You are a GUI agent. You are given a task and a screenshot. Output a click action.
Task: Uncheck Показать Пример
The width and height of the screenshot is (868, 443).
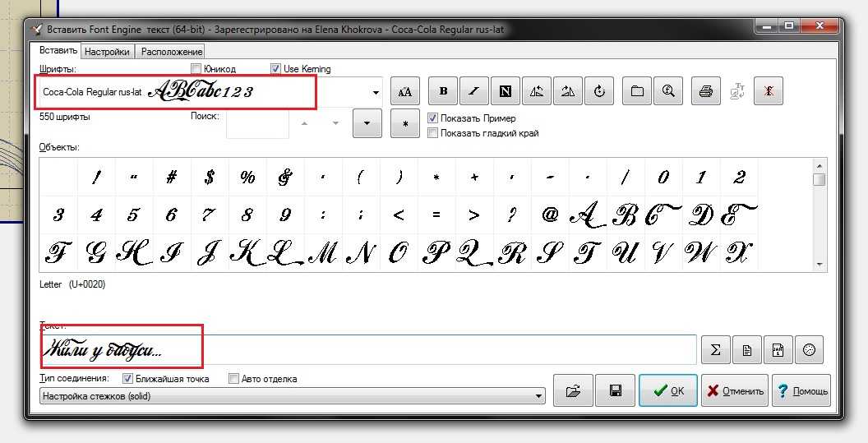(x=433, y=118)
